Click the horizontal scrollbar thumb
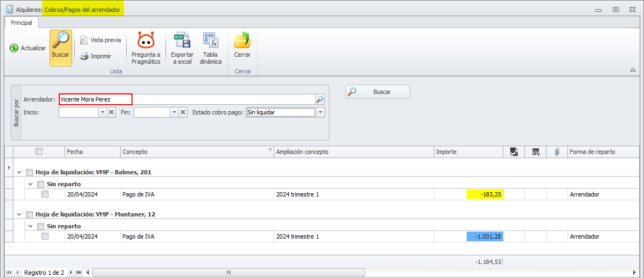 pyautogui.click(x=228, y=272)
